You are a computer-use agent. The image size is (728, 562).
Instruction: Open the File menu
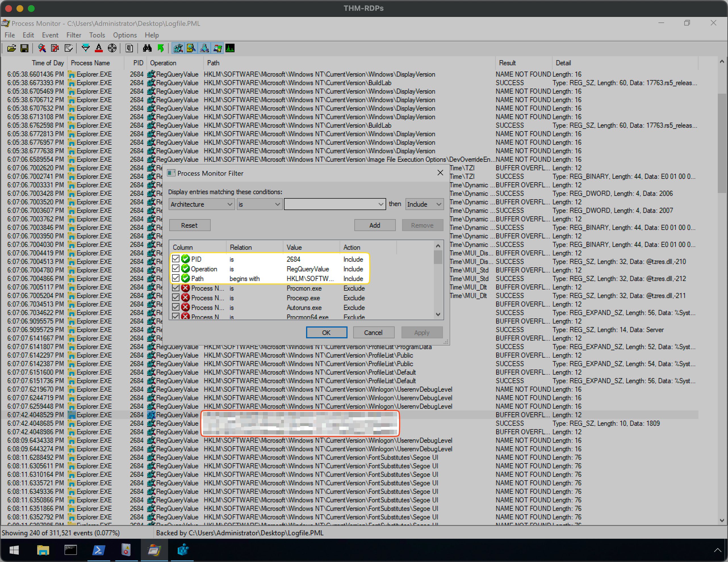[10, 35]
